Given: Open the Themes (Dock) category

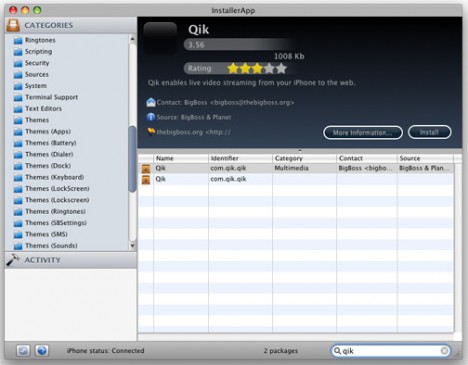Looking at the screenshot, I should pyautogui.click(x=48, y=166).
